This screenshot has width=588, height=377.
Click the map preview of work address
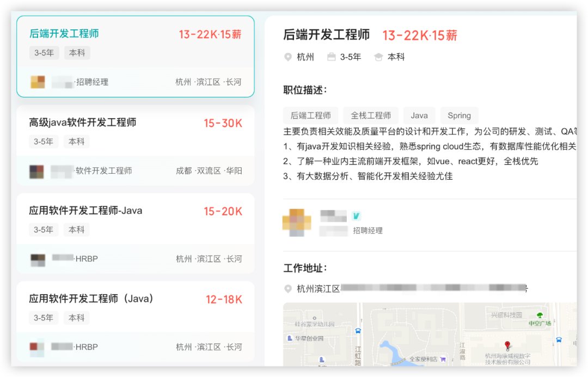click(x=430, y=335)
